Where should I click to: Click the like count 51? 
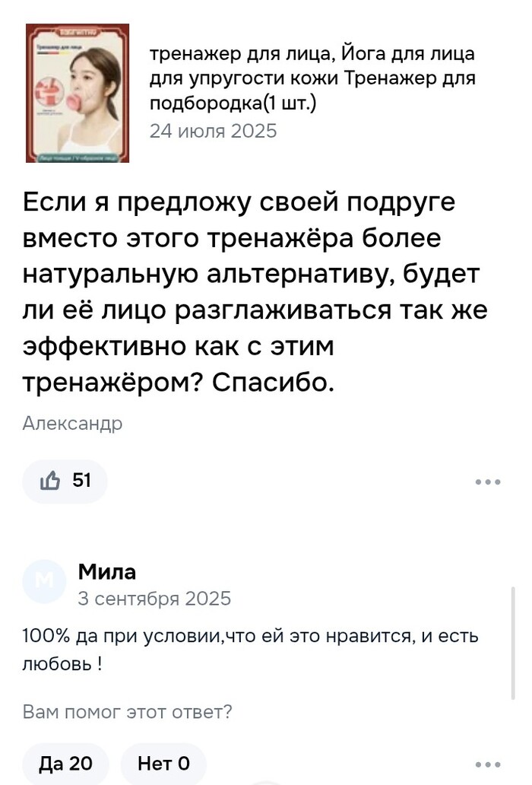(81, 481)
